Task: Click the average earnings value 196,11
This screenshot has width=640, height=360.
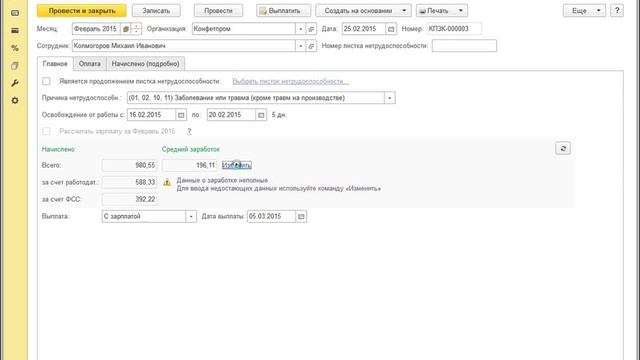Action: click(x=189, y=165)
